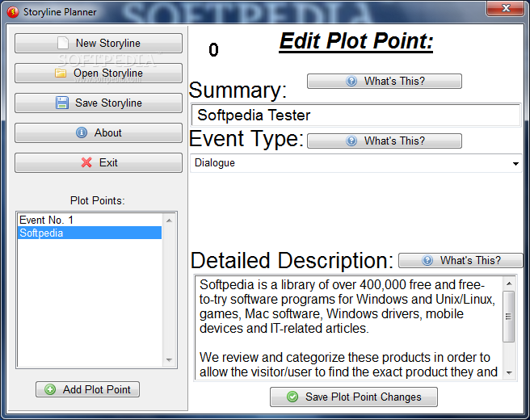Click the red X icon on Exit button

[x=86, y=162]
